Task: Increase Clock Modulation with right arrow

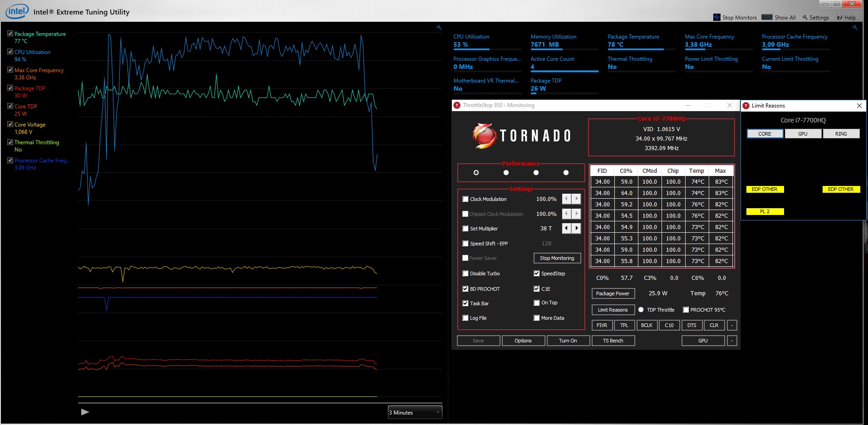Action: [x=576, y=199]
